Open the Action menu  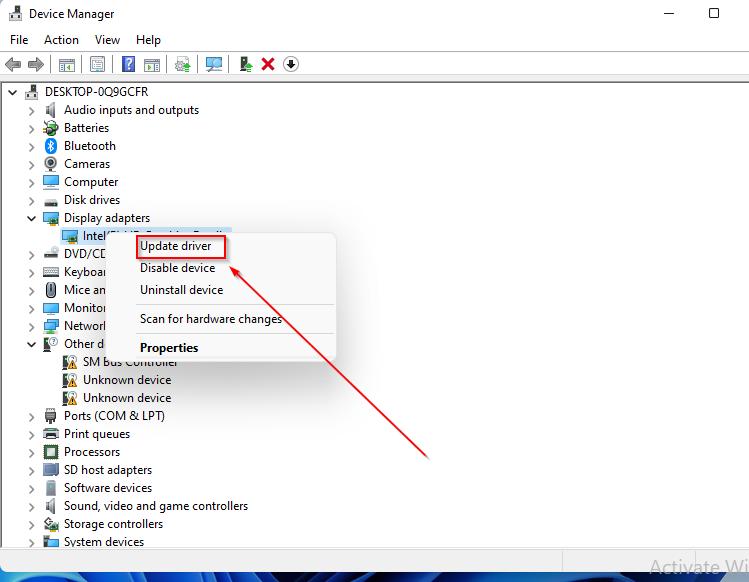pyautogui.click(x=61, y=40)
